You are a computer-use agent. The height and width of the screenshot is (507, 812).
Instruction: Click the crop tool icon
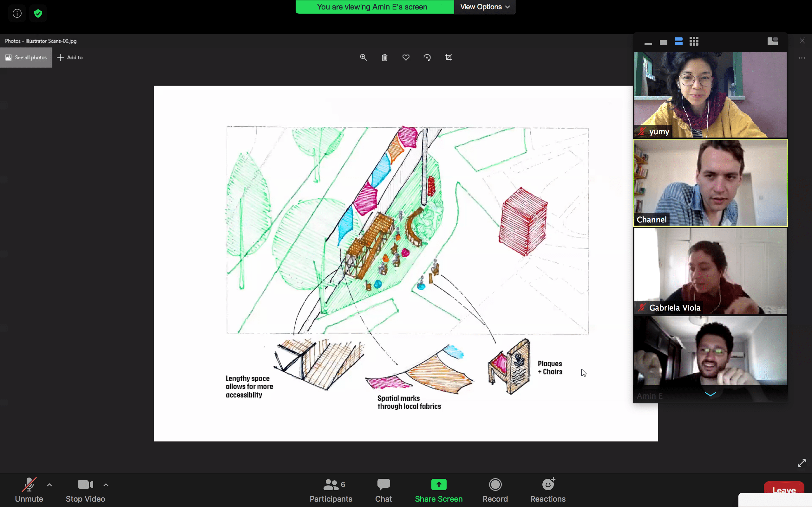coord(448,57)
